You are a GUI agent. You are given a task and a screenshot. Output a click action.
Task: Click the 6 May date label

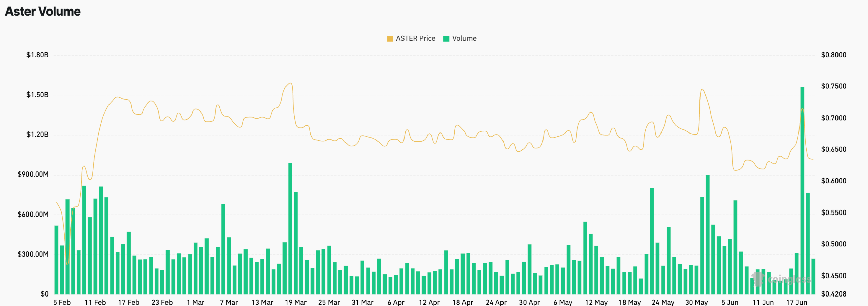(x=563, y=302)
